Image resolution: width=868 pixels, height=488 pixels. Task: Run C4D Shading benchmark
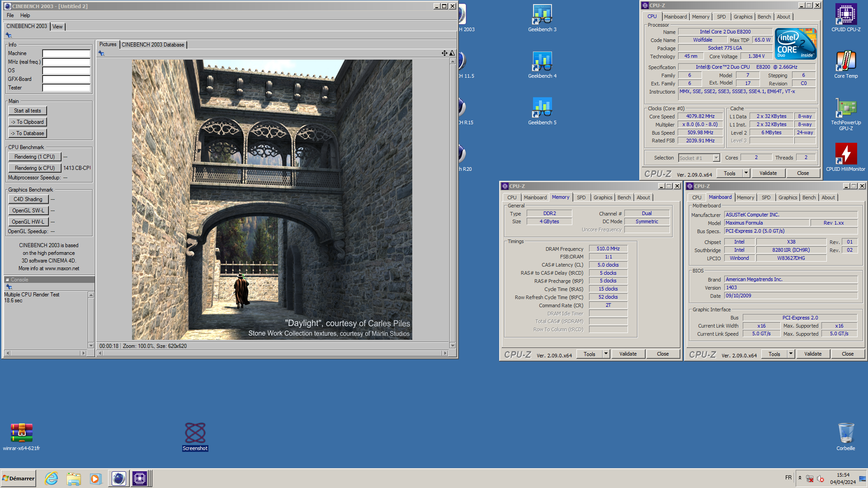pyautogui.click(x=28, y=199)
